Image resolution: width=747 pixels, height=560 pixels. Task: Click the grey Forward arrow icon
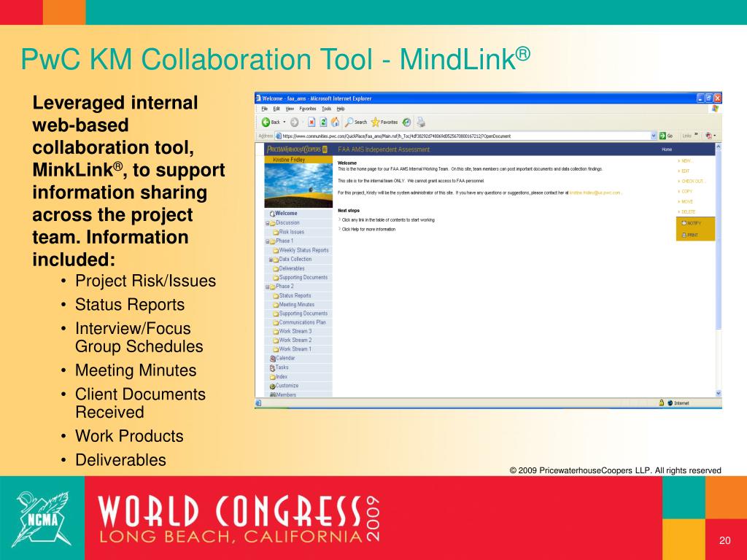[295, 122]
